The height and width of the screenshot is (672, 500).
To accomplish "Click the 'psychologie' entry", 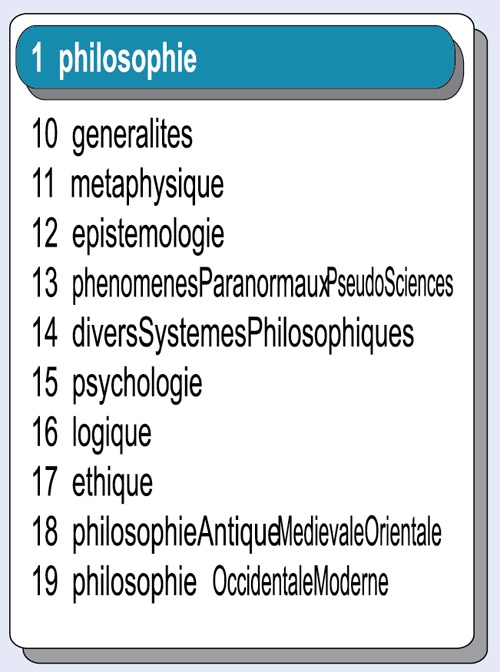I will tap(137, 384).
